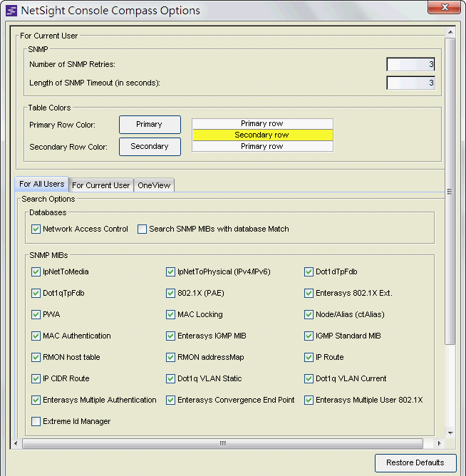Image resolution: width=466 pixels, height=476 pixels.
Task: Click the vertical scrollbar up arrow
Action: coord(450,32)
